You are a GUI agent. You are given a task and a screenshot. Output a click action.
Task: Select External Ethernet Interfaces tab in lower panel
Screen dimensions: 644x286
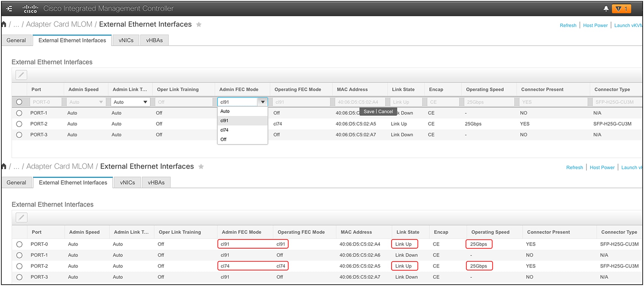point(73,183)
